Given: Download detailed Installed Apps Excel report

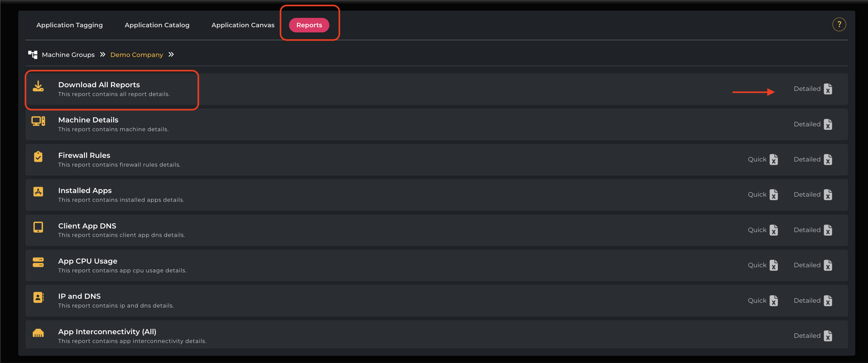Looking at the screenshot, I should [x=828, y=195].
